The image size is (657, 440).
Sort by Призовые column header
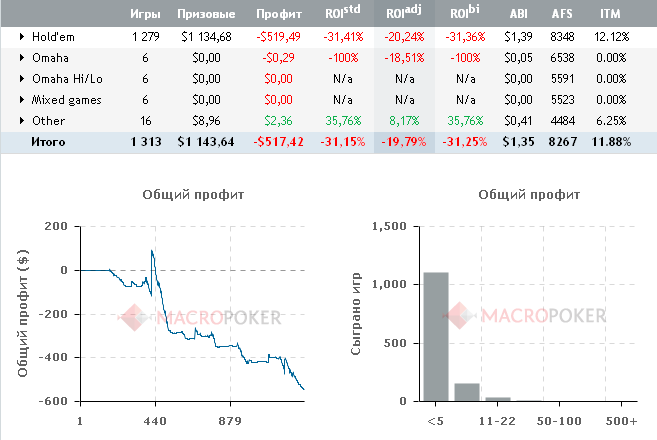click(x=205, y=15)
